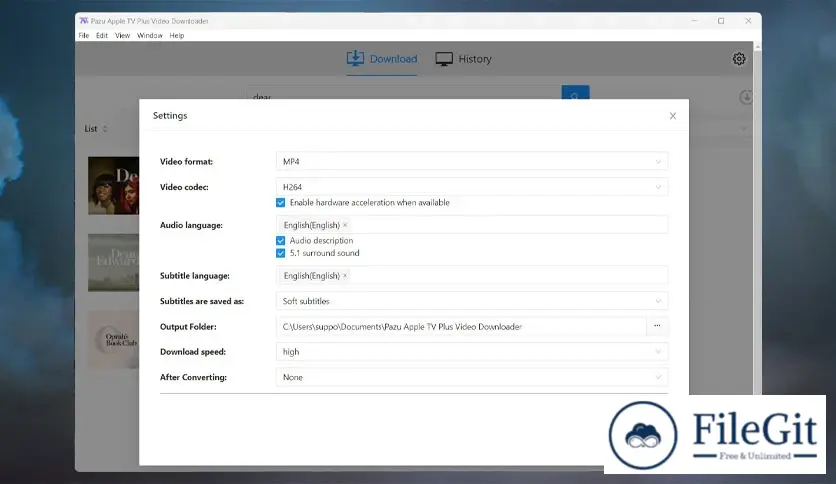Open the View menu
Screen dimensions: 836x484
point(122,36)
